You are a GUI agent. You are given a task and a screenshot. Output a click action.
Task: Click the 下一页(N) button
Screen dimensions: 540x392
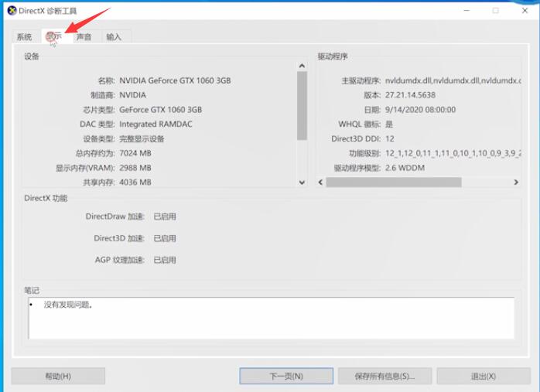click(286, 377)
